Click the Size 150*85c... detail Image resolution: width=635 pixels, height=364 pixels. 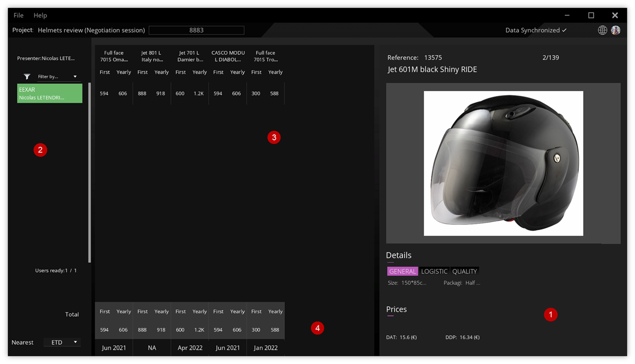(407, 283)
